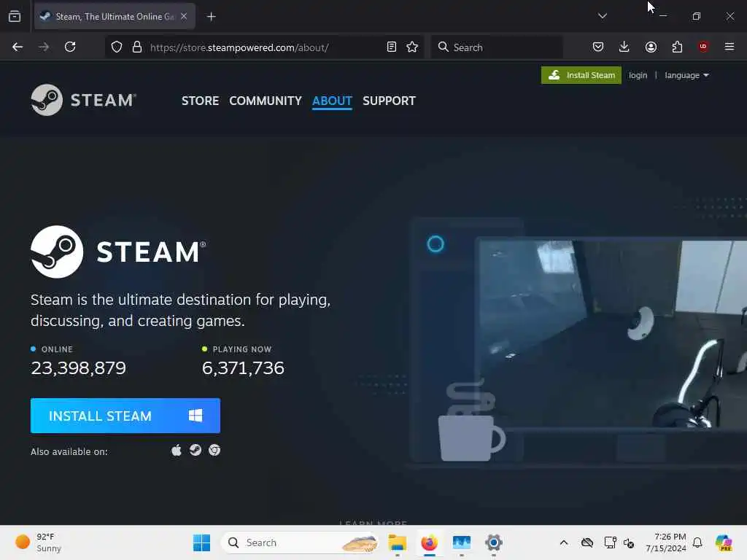Open tracking protection shield icon
Image resolution: width=747 pixels, height=560 pixels.
[117, 47]
